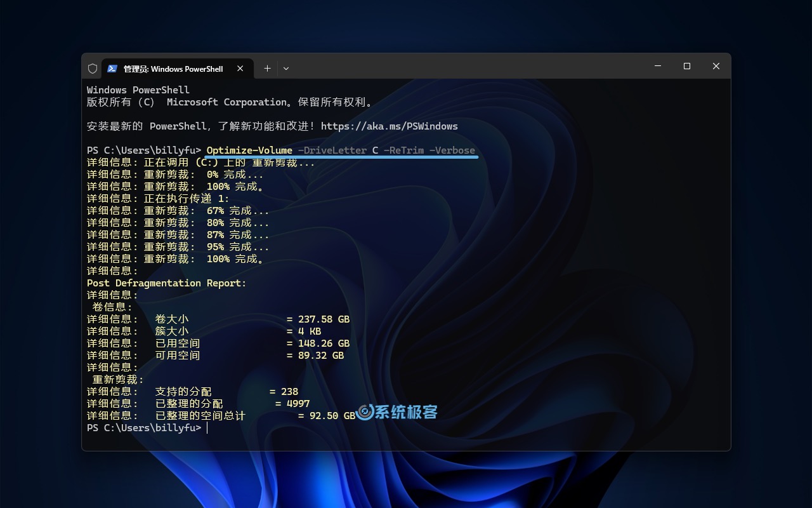
Task: Click the minimize window icon
Action: point(657,66)
